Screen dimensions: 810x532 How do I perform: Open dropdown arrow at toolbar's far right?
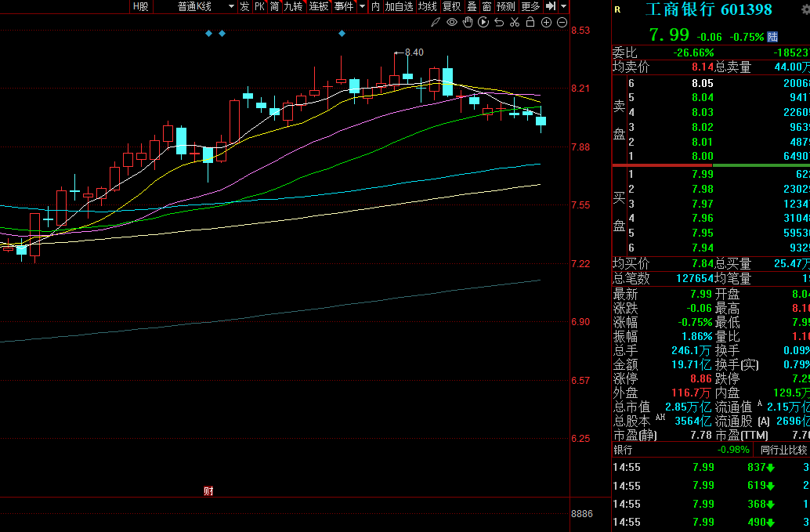(x=564, y=6)
